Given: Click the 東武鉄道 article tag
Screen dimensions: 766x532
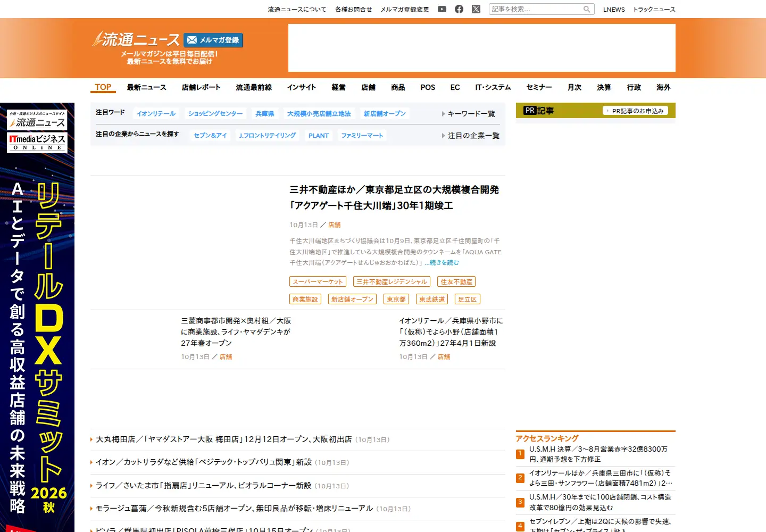Looking at the screenshot, I should 432,300.
